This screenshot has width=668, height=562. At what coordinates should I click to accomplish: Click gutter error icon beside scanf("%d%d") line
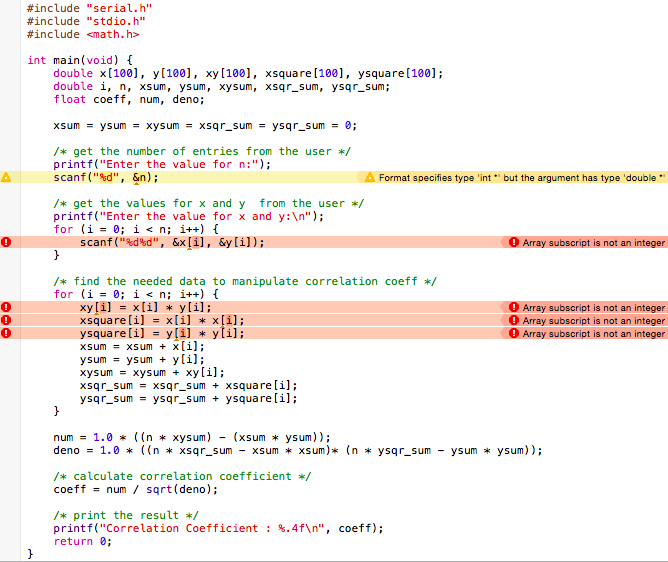pyautogui.click(x=6, y=242)
